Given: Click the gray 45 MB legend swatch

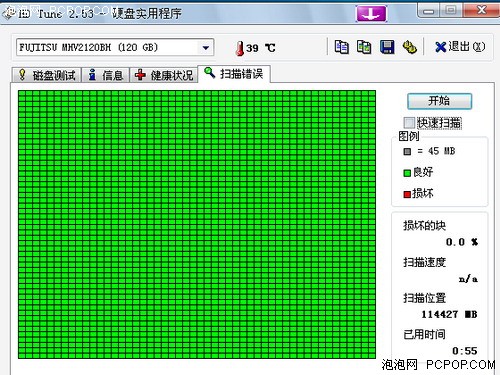Looking at the screenshot, I should tap(407, 152).
